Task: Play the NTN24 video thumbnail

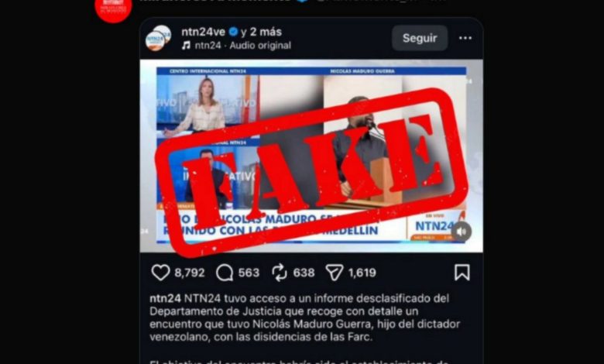Action: [x=311, y=156]
